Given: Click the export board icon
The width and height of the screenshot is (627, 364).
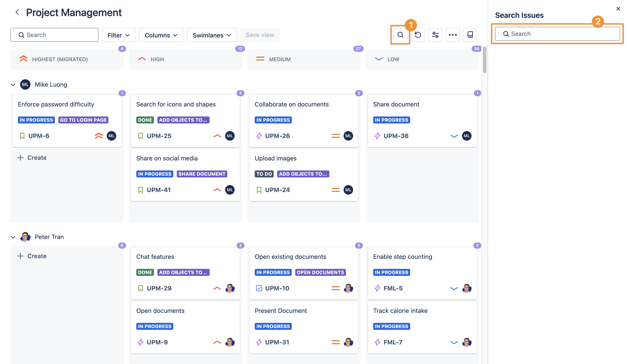Looking at the screenshot, I should 470,35.
